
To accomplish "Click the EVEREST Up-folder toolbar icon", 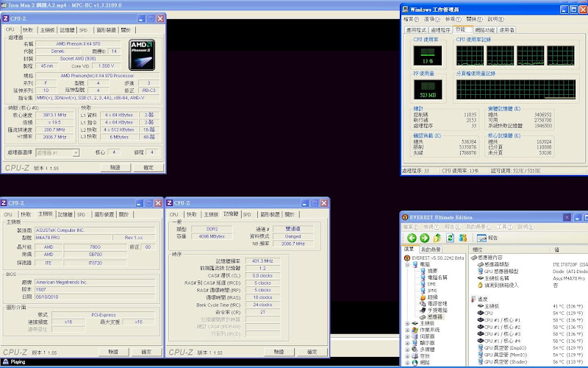I will click(x=437, y=238).
